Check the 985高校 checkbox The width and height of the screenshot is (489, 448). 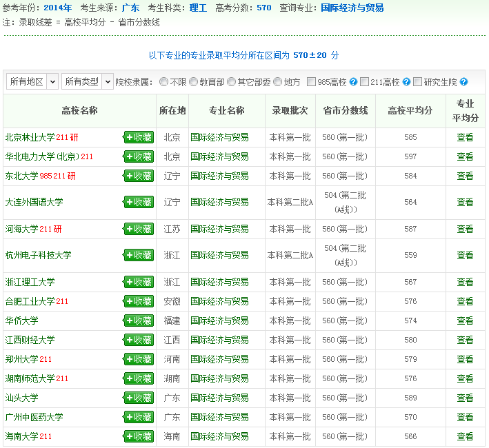click(x=311, y=81)
